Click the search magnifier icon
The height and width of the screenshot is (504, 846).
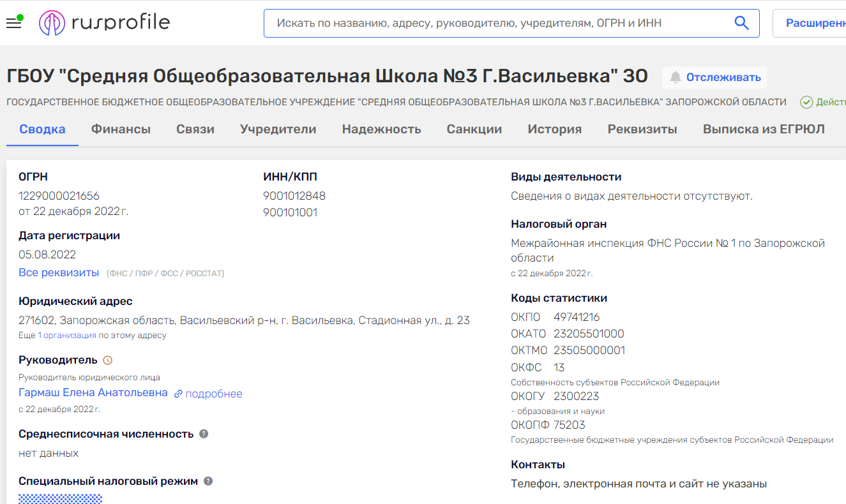click(x=741, y=22)
